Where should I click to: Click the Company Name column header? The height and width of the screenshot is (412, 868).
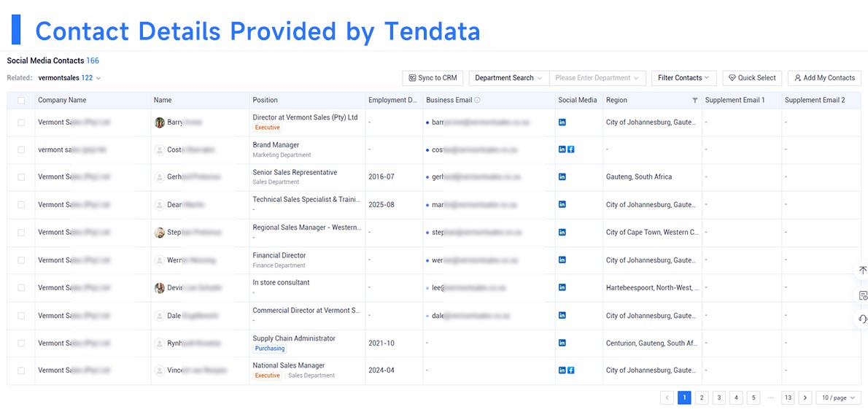click(62, 100)
